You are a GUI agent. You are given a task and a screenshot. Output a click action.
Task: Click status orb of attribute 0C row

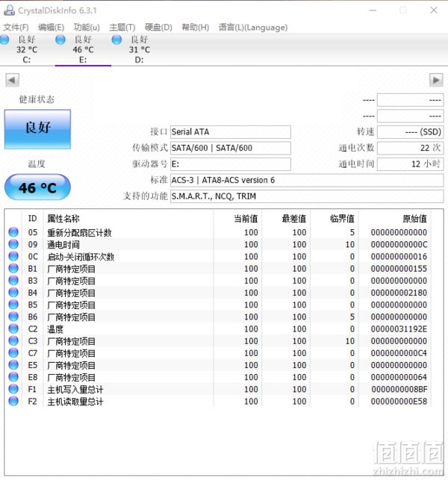pos(13,256)
